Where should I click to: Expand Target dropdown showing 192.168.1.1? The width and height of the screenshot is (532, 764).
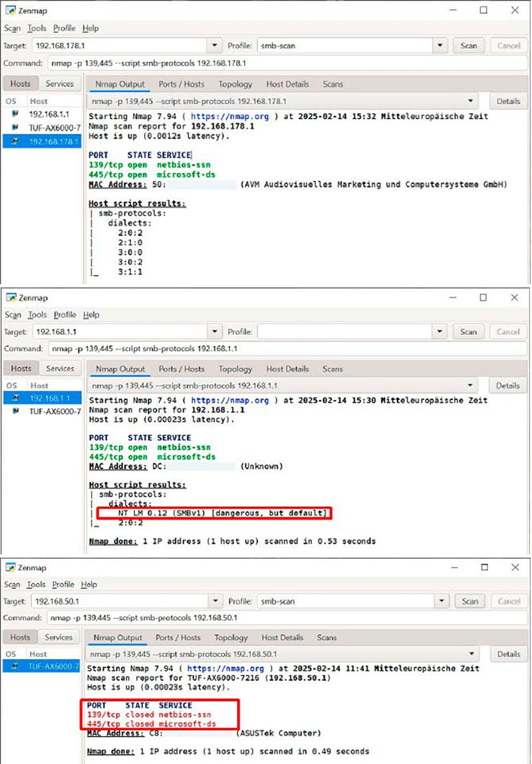(215, 332)
